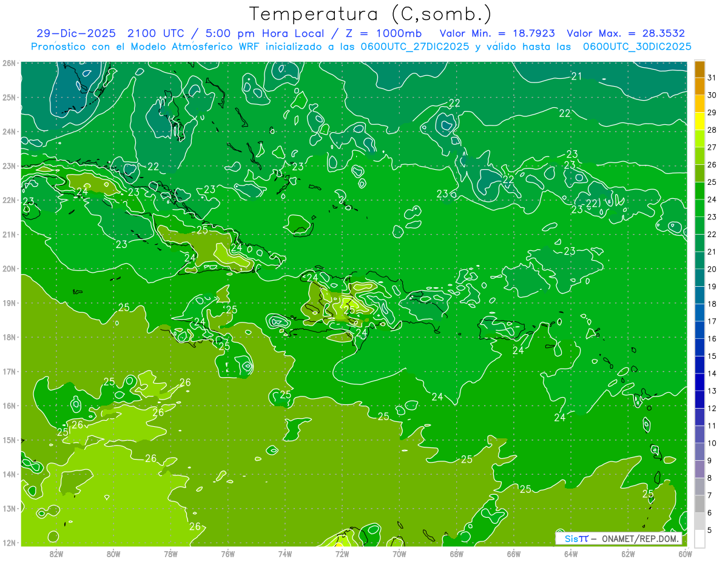Click latitude axis label "26N"
728x562 pixels.
pyautogui.click(x=9, y=63)
